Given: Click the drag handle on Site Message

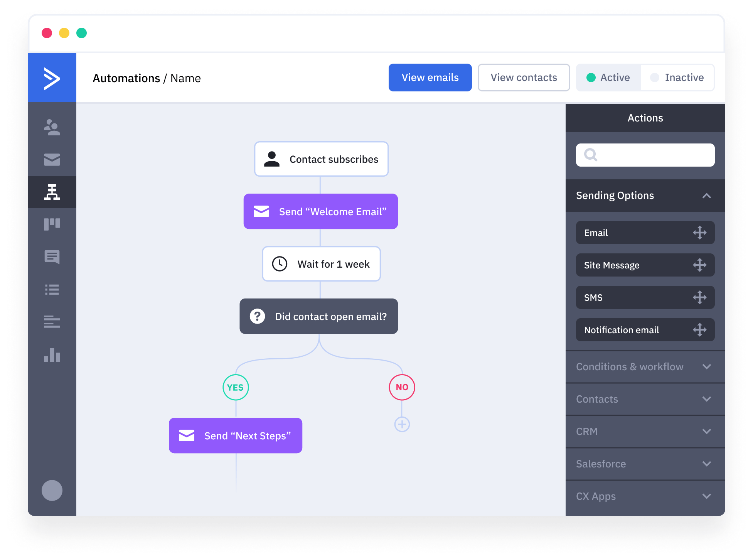Looking at the screenshot, I should pyautogui.click(x=699, y=265).
